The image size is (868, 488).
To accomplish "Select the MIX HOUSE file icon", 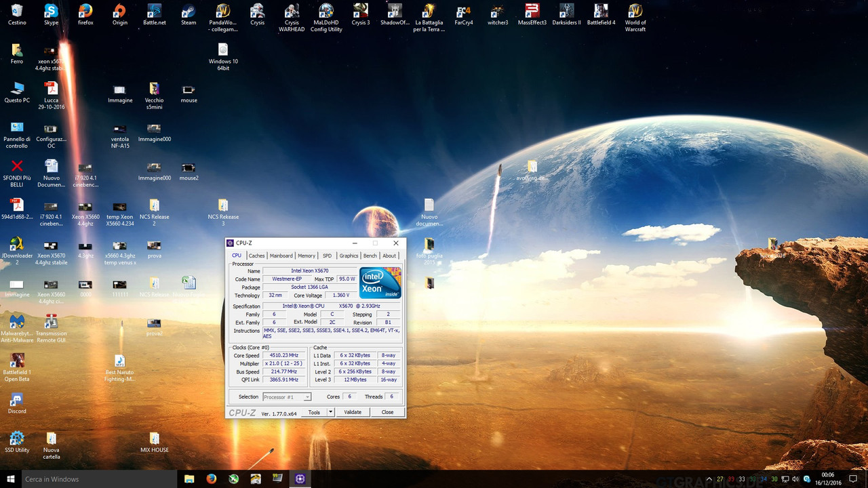I will click(x=154, y=441).
